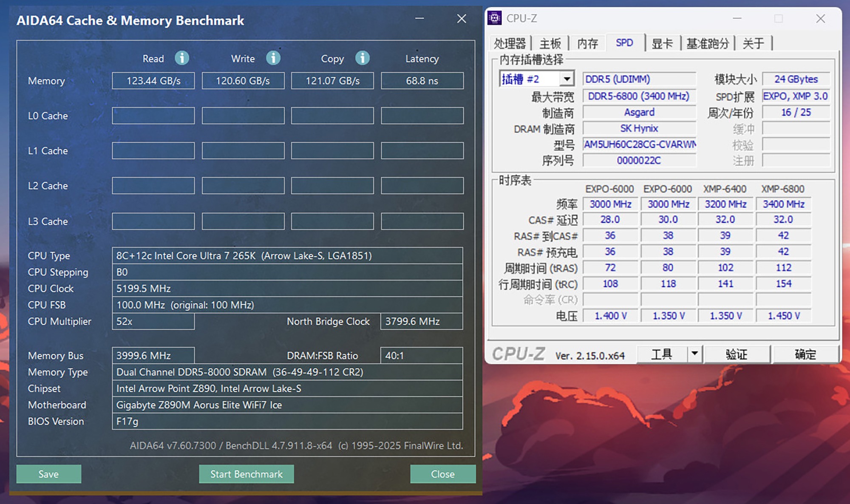
Task: Click the Copy info icon
Action: pyautogui.click(x=363, y=58)
